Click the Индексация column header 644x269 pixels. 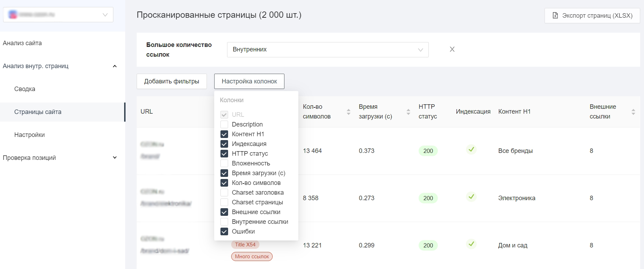coord(473,112)
